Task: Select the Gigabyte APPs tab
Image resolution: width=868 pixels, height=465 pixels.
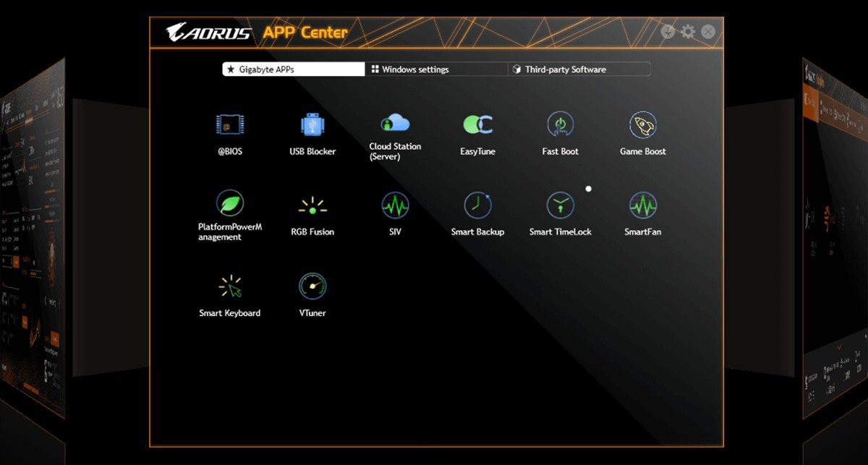Action: [294, 69]
